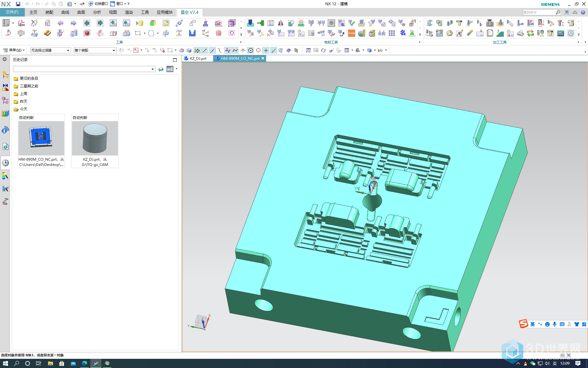Switch to the 主页 ribbon tab
The width and height of the screenshot is (588, 368).
click(33, 12)
